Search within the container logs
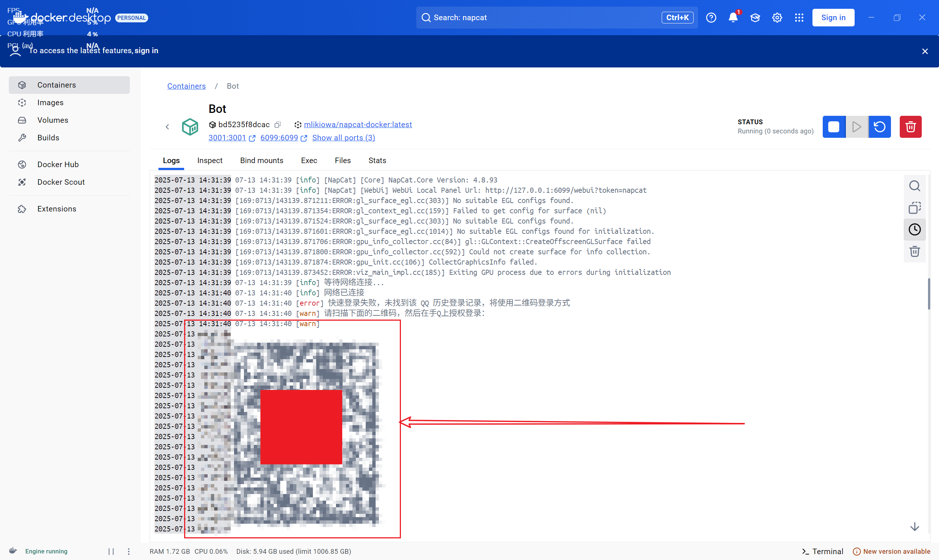This screenshot has width=939, height=560. (x=914, y=186)
